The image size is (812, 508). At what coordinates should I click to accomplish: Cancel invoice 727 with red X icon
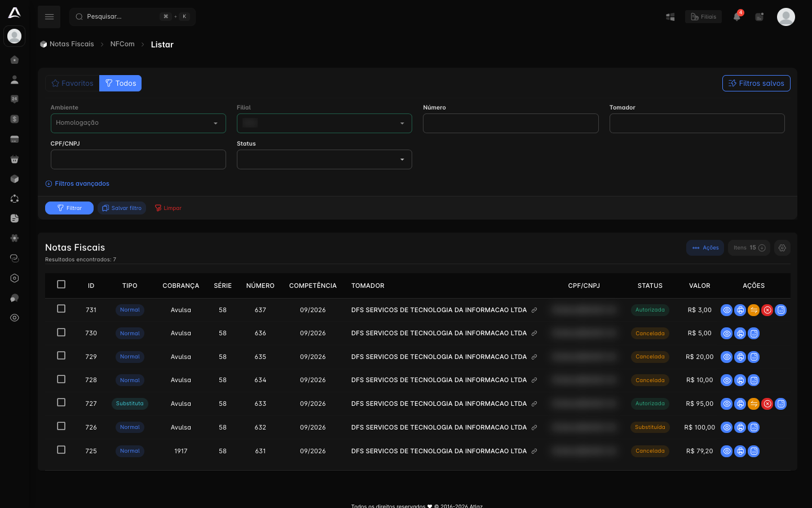767,404
